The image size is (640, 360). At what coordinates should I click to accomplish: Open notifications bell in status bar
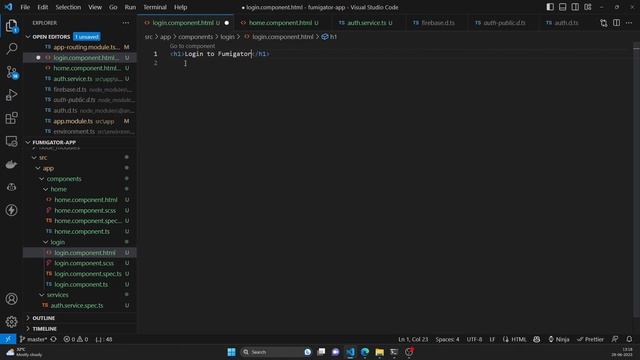tap(629, 339)
